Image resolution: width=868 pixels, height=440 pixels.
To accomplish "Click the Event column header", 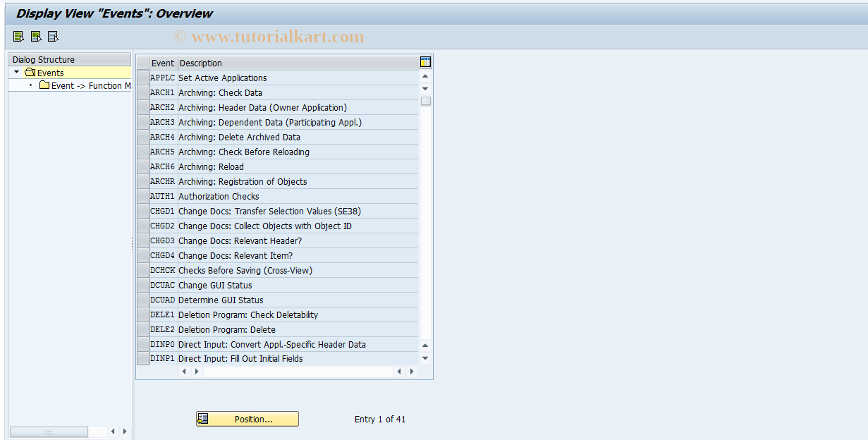I will pyautogui.click(x=163, y=63).
